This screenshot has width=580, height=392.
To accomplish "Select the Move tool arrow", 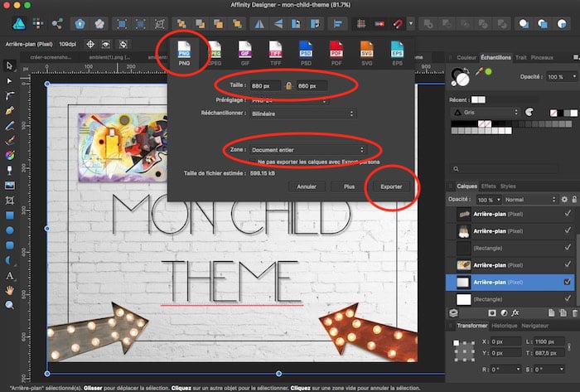I will (x=10, y=65).
